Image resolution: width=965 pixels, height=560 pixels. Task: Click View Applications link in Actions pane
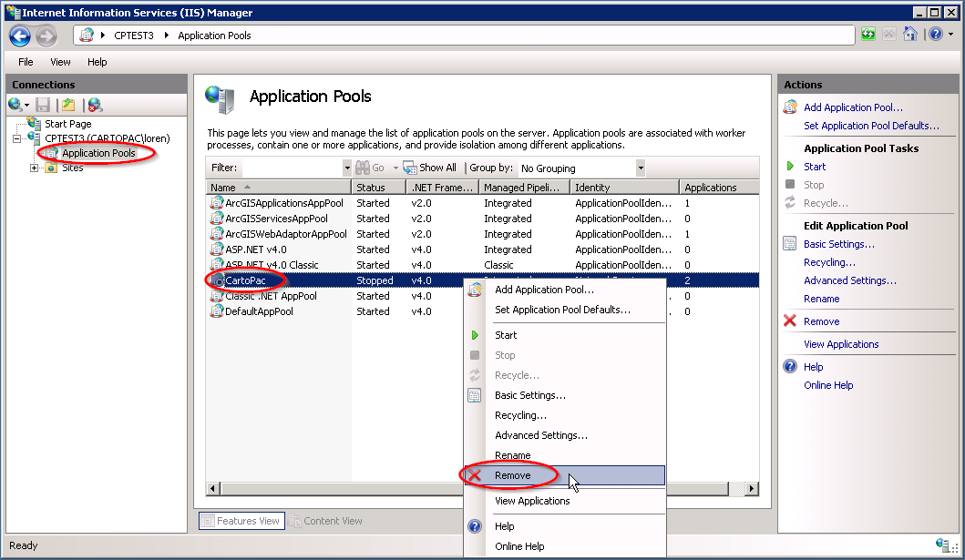(x=841, y=344)
